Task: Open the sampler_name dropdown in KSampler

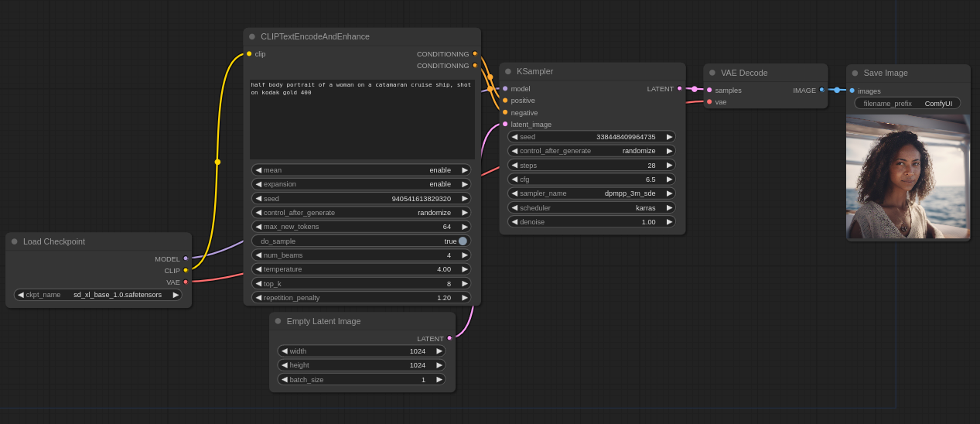Action: tap(591, 193)
